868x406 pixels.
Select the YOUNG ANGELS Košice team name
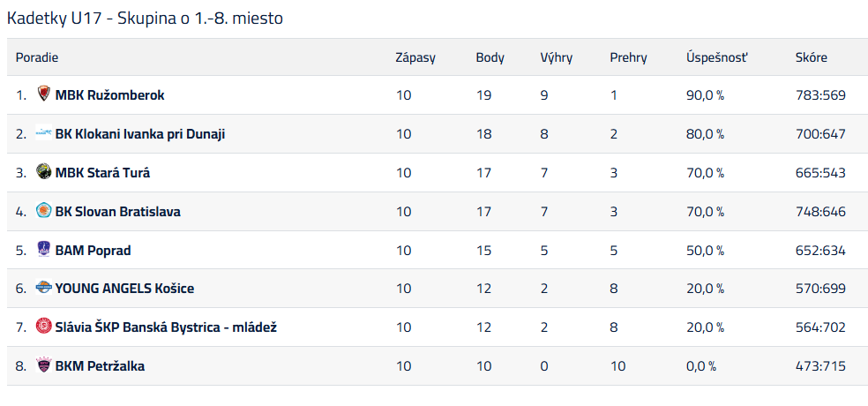click(124, 289)
